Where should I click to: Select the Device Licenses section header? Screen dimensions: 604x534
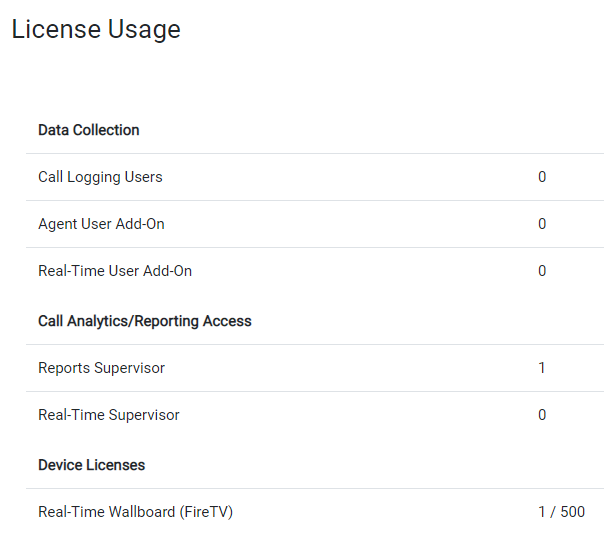tap(91, 465)
